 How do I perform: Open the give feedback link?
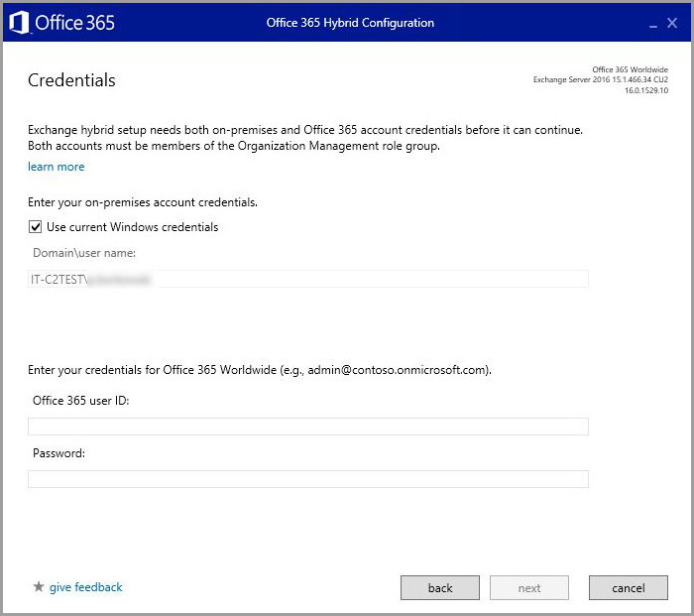(x=86, y=587)
